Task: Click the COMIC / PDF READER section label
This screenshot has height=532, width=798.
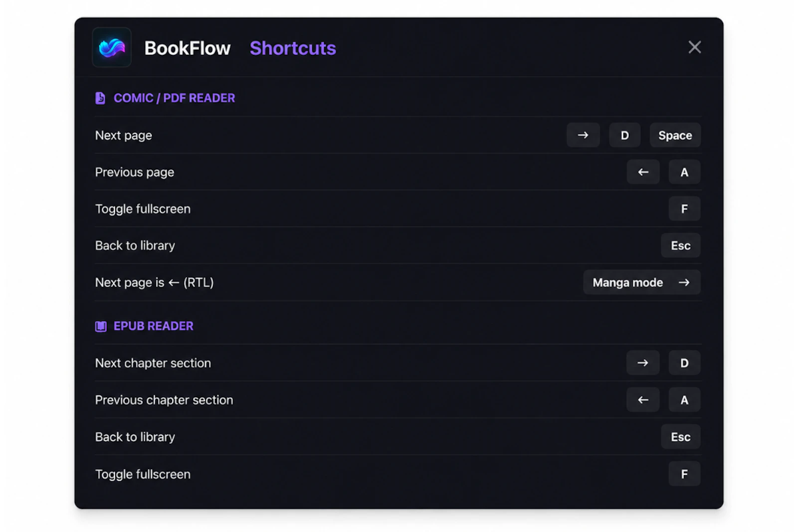Action: [x=174, y=98]
